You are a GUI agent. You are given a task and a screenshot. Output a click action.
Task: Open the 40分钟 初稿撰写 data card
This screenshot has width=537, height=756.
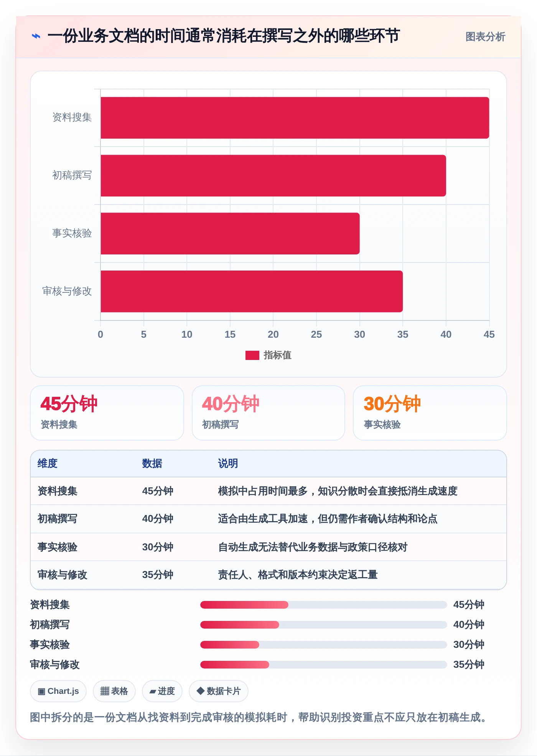[268, 413]
